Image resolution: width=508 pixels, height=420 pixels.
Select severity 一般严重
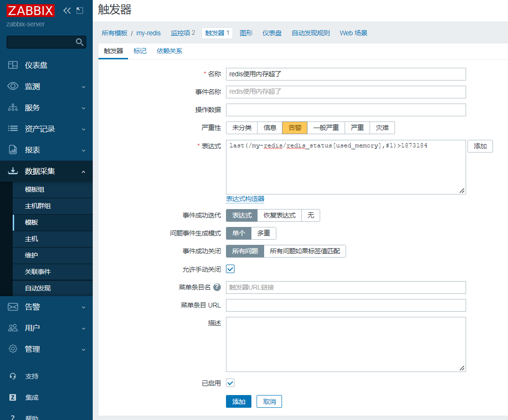click(x=326, y=128)
